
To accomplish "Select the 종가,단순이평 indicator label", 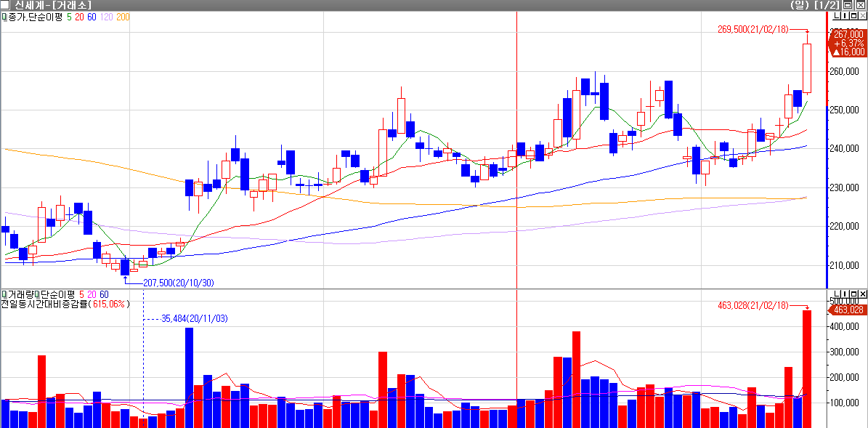I will pyautogui.click(x=36, y=17).
